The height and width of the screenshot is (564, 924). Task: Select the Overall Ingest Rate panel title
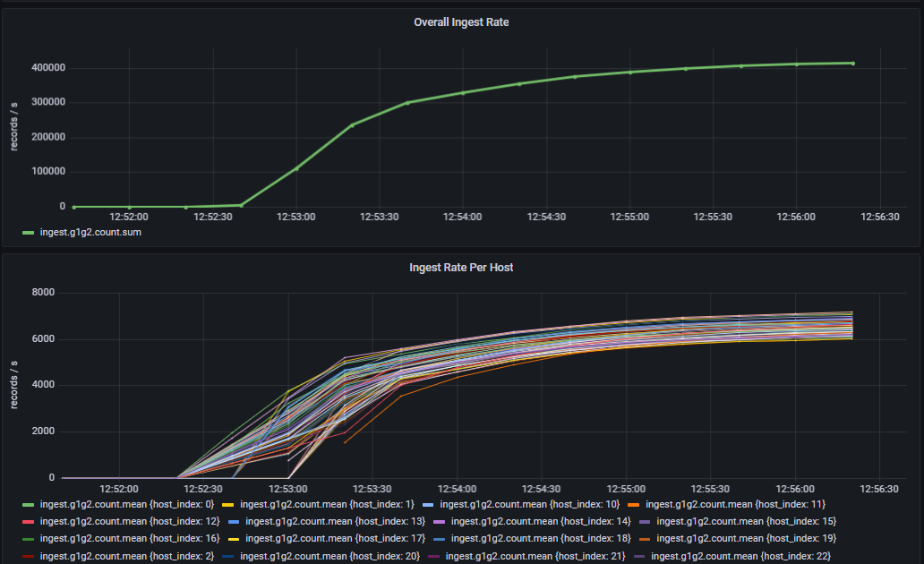461,21
